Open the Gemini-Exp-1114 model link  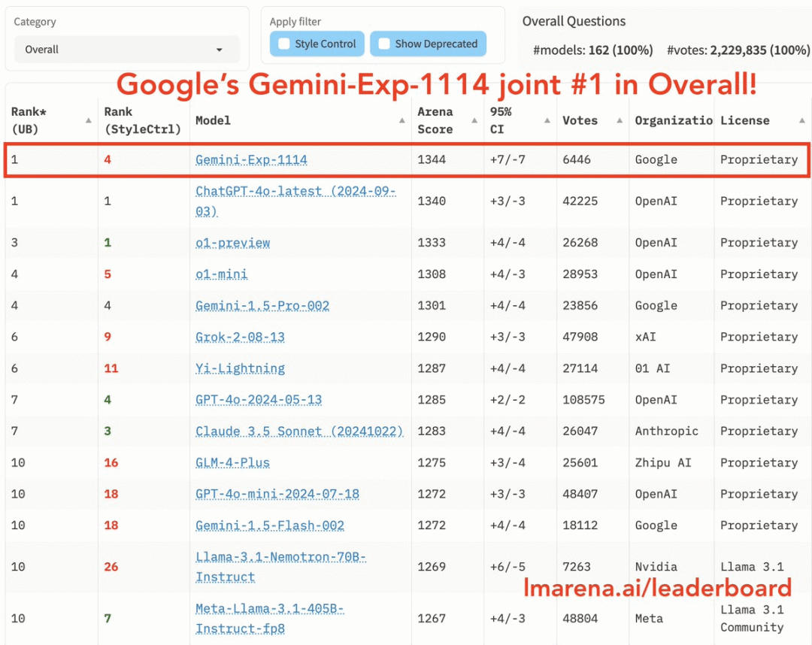point(251,159)
